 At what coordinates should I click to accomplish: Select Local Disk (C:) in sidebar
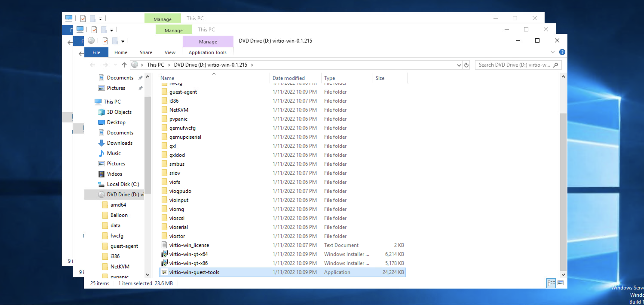[x=123, y=184]
